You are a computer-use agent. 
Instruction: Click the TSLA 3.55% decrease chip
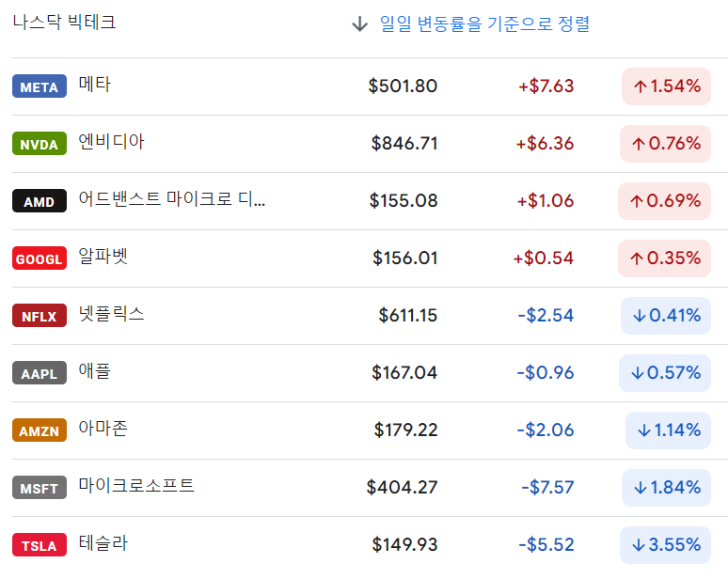tap(666, 545)
